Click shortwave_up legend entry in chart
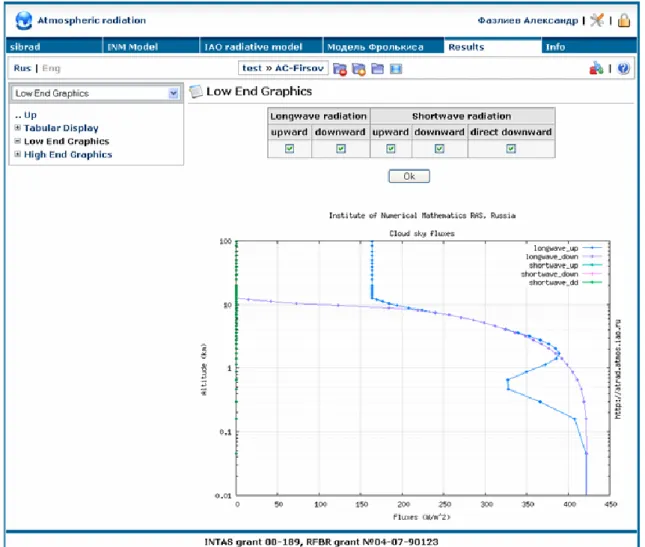This screenshot has height=547, width=645. click(x=566, y=265)
